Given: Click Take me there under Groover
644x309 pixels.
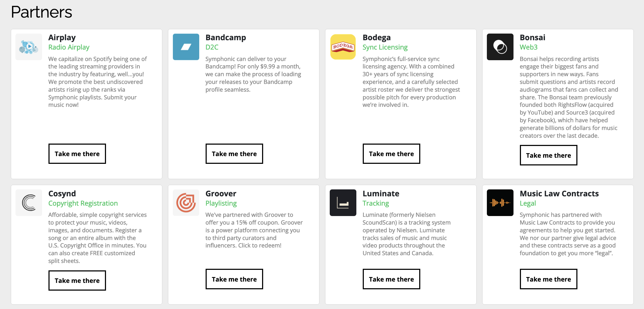Looking at the screenshot, I should pyautogui.click(x=234, y=279).
